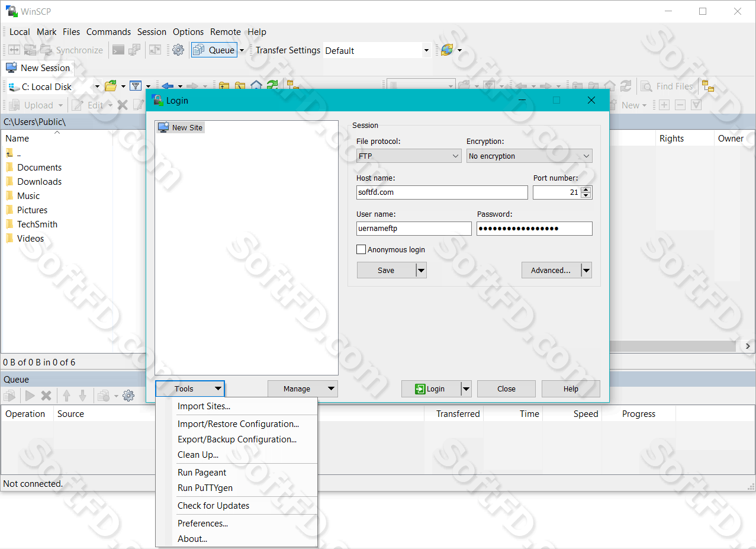Select New Site in the sites tree
This screenshot has height=549, width=756.
pyautogui.click(x=181, y=127)
